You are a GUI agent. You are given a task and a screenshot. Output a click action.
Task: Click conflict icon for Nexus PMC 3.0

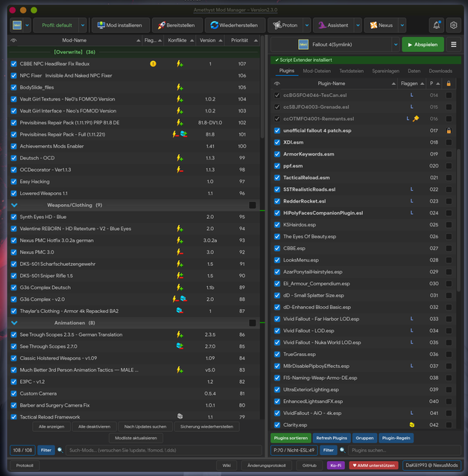180,252
